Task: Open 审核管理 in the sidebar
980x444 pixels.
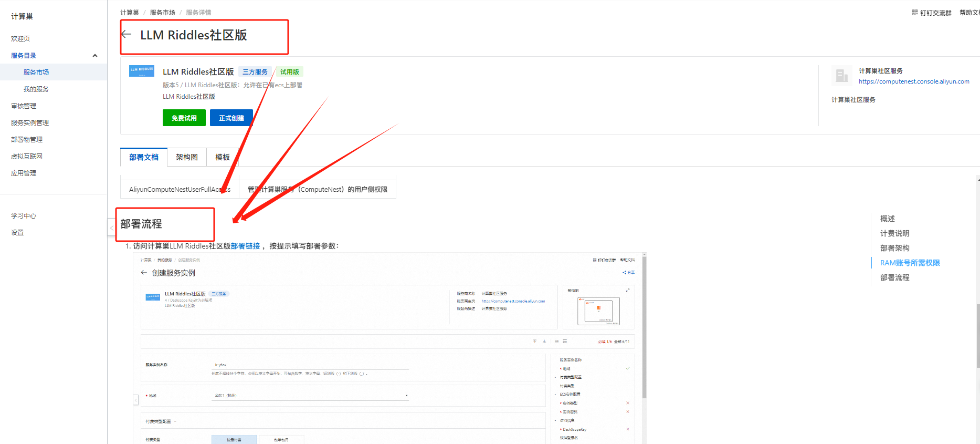Action: (x=24, y=106)
